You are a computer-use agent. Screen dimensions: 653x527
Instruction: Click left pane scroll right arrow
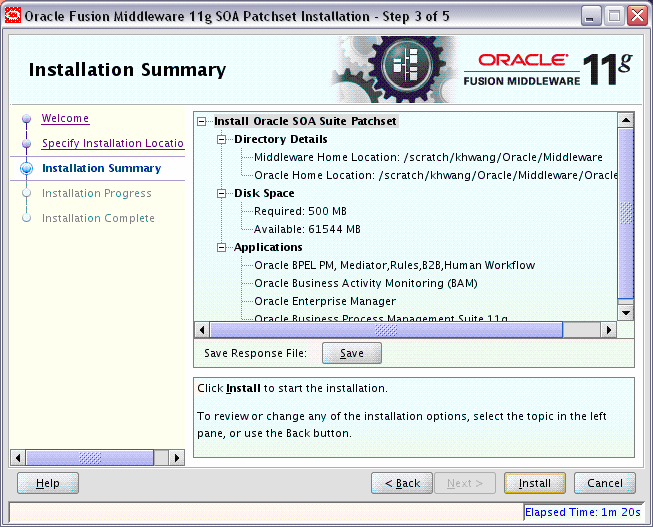coord(177,458)
